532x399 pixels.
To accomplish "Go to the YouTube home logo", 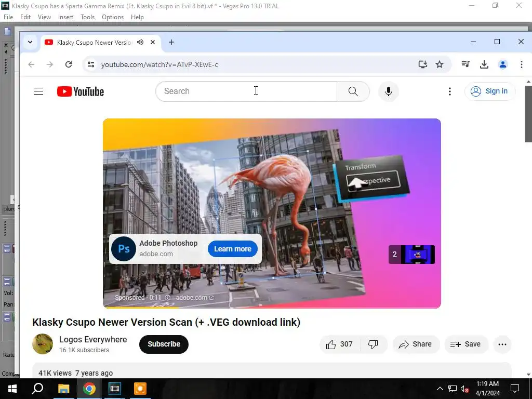I will pyautogui.click(x=81, y=91).
